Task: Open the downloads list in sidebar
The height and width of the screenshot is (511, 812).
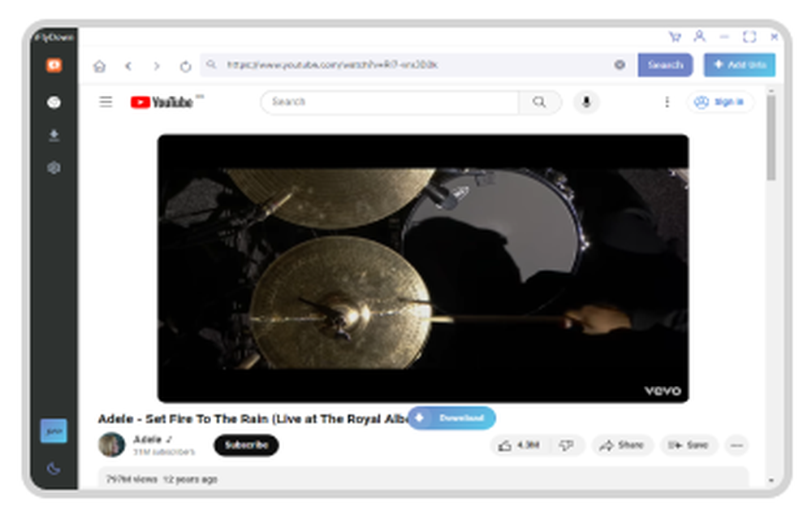Action: click(54, 135)
